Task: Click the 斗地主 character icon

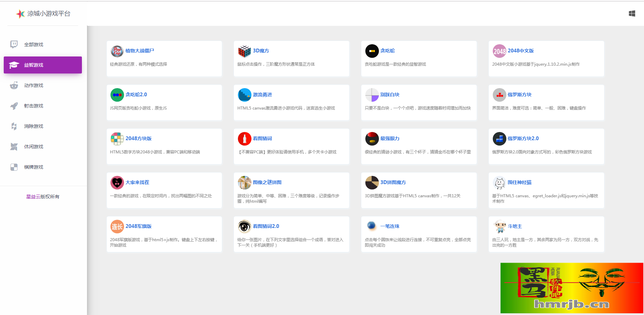Action: click(499, 227)
